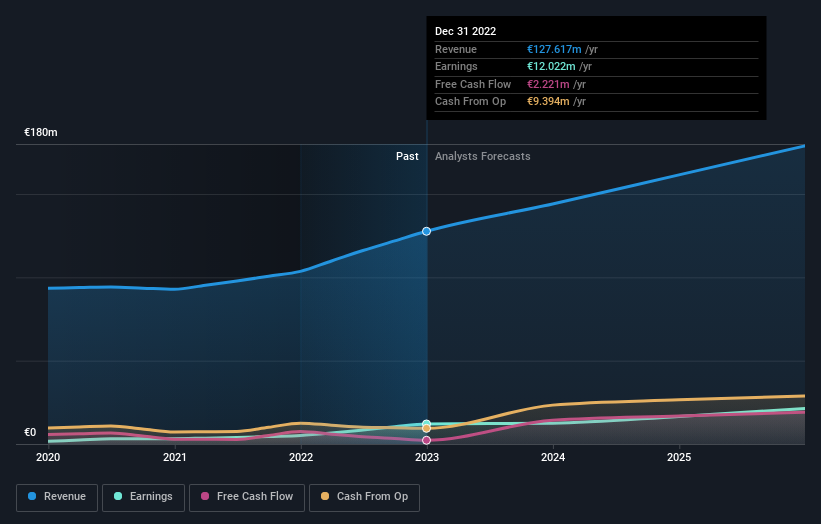Click the Past section label
Viewport: 821px width, 524px height.
407,157
